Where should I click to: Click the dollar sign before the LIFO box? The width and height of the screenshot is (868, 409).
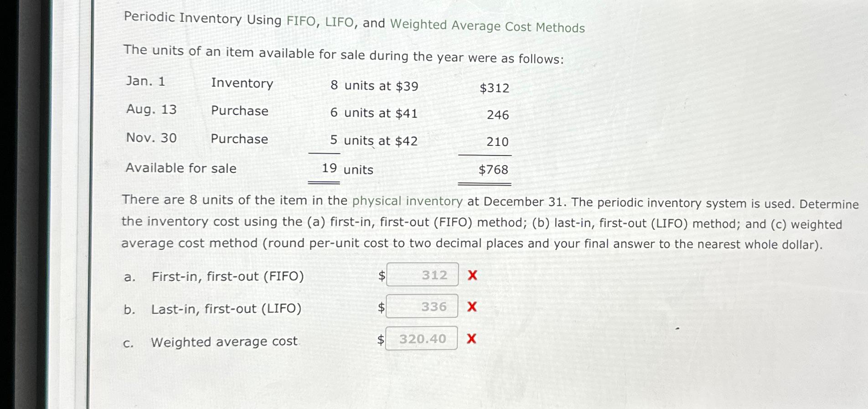click(x=382, y=308)
